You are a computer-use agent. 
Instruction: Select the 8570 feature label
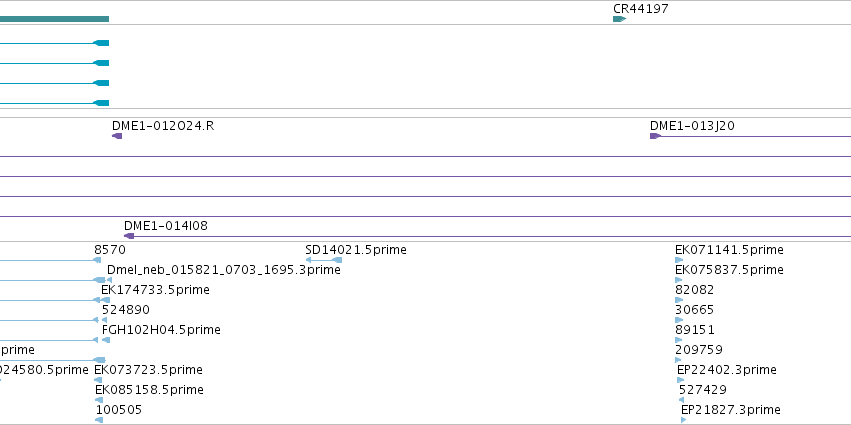pyautogui.click(x=110, y=250)
